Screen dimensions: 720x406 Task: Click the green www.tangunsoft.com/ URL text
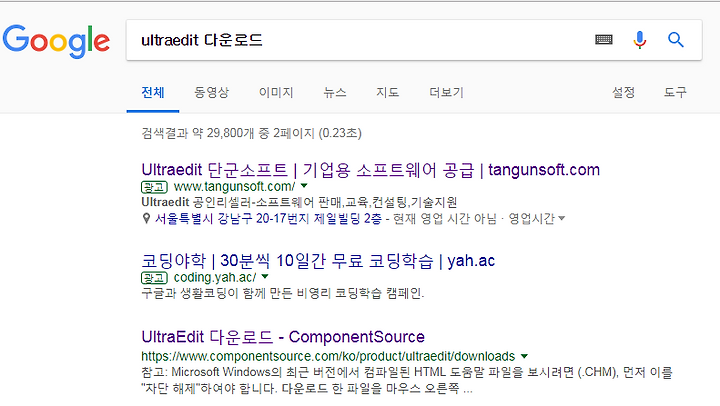click(234, 186)
